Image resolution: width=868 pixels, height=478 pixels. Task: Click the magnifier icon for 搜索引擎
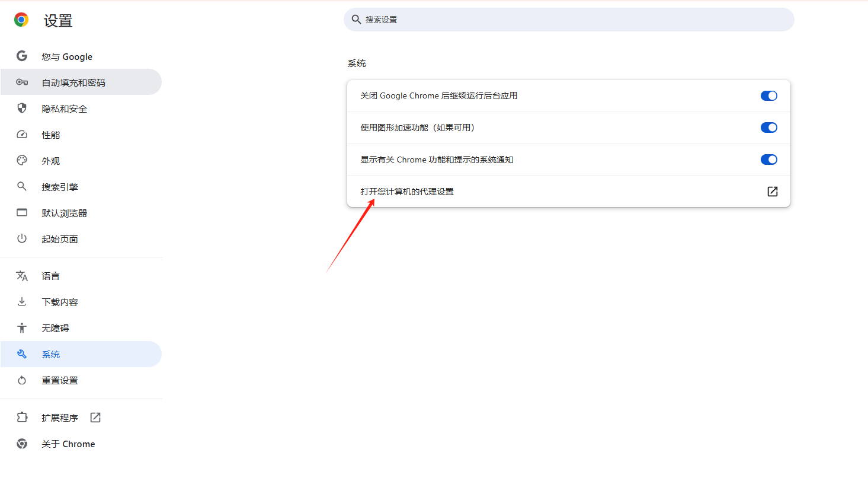point(22,187)
